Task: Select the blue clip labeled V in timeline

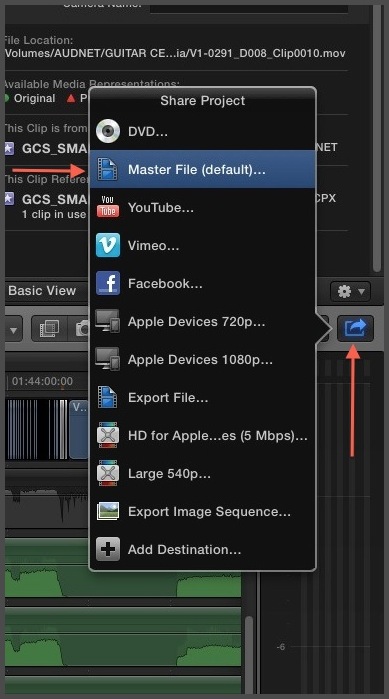Action: (79, 429)
